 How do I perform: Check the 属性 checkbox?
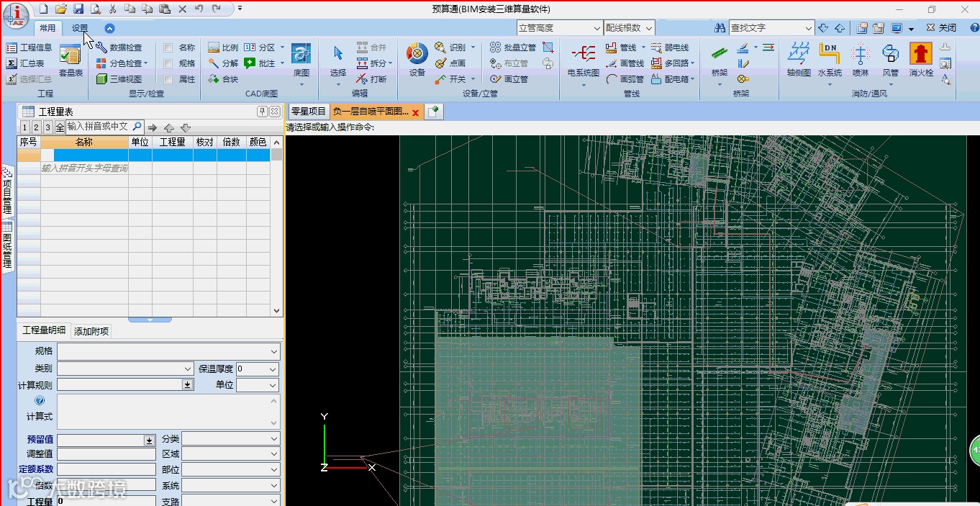pos(168,80)
